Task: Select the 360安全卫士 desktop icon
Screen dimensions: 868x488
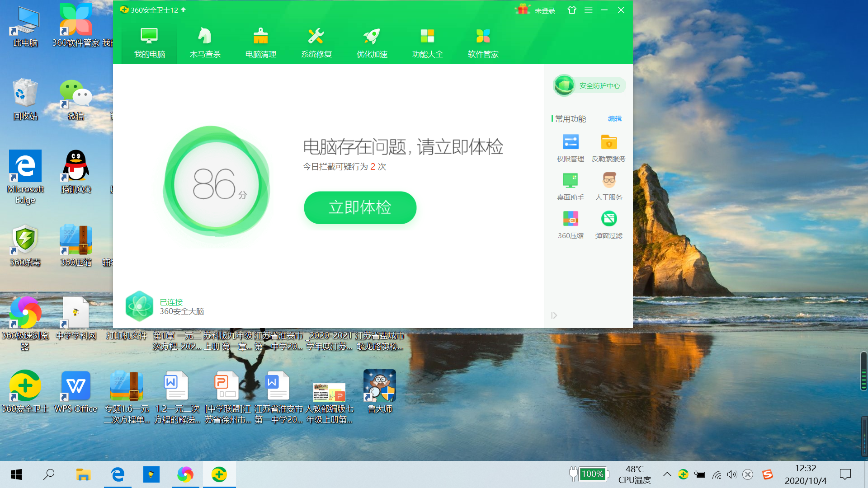Action: click(x=25, y=391)
